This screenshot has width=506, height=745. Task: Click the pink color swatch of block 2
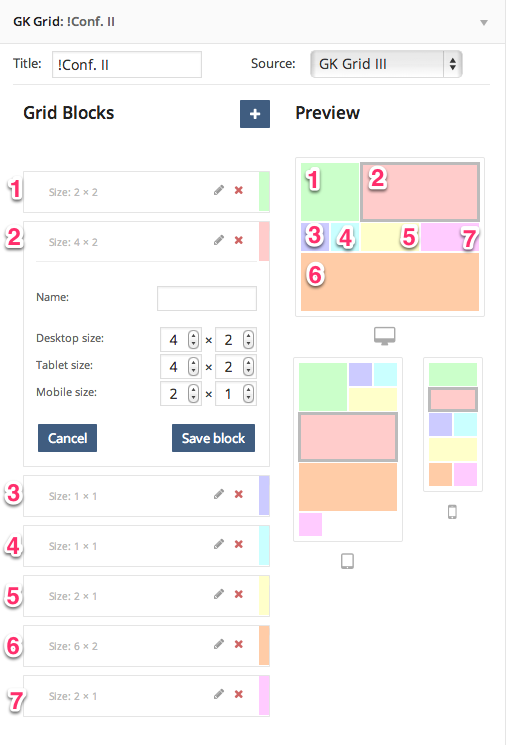[x=264, y=241]
